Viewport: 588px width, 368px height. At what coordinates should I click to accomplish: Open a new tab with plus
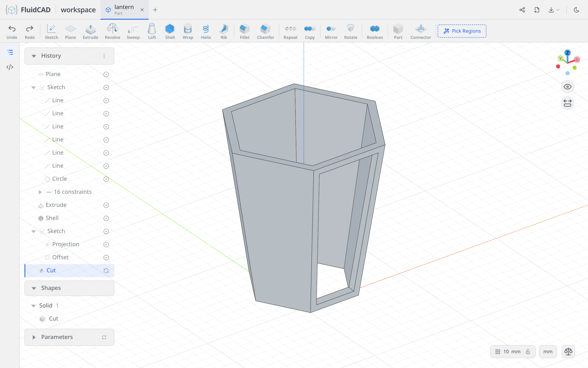click(x=155, y=10)
